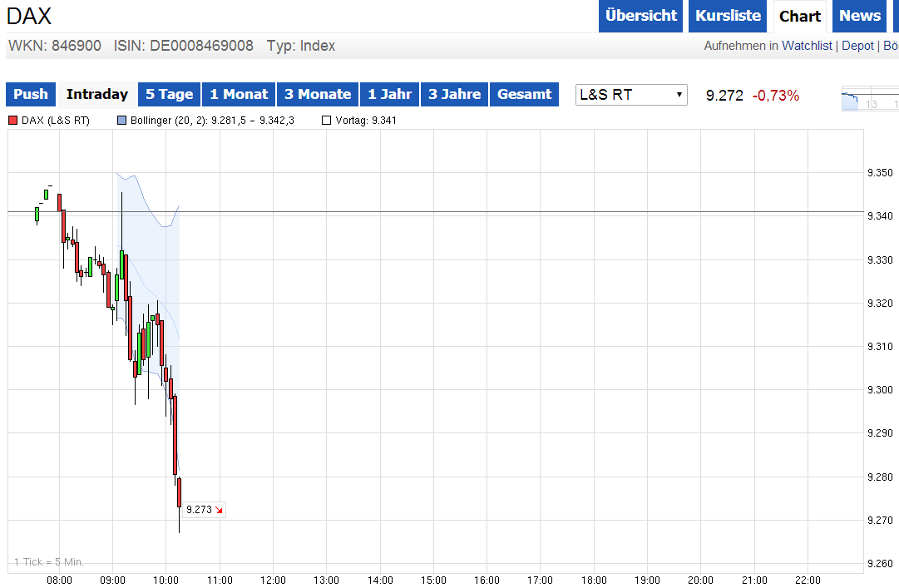Screen dimensions: 899x588
Task: Expand the dropdown arrow next to L&S RT
Action: point(679,95)
